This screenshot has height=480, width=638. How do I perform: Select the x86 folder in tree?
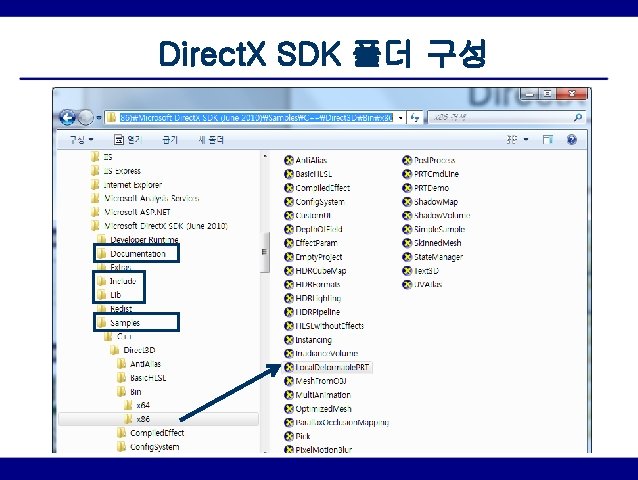click(136, 419)
